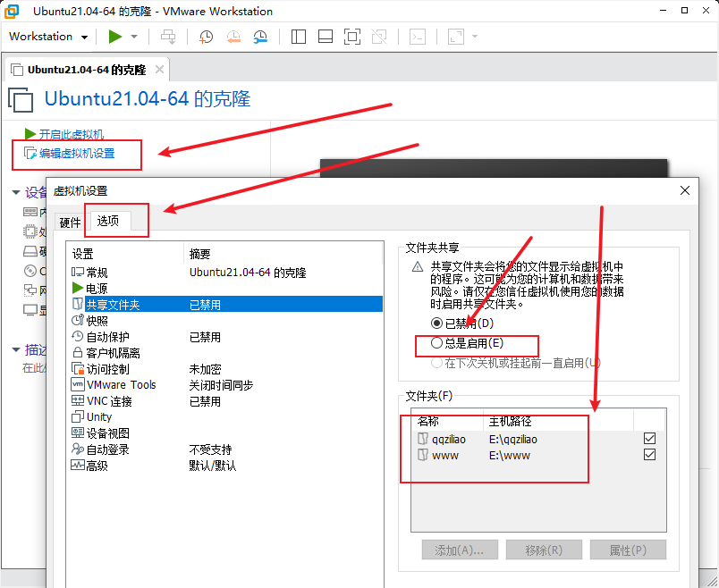719x588 pixels.
Task: Revert to snapshot via the toolbar icon
Action: pyautogui.click(x=233, y=37)
